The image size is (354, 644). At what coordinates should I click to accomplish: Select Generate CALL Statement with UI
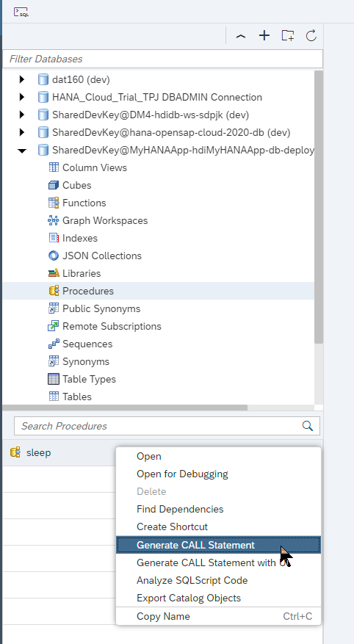218,562
